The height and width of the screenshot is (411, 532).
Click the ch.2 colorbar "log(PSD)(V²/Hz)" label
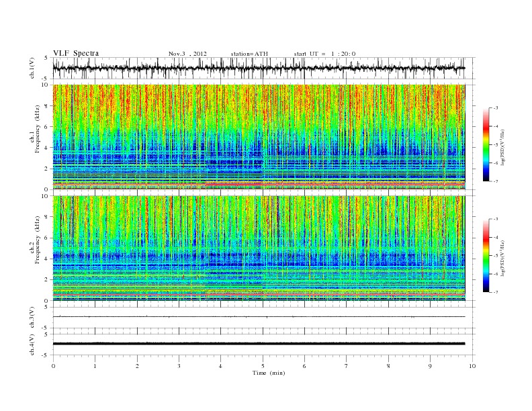(x=503, y=258)
